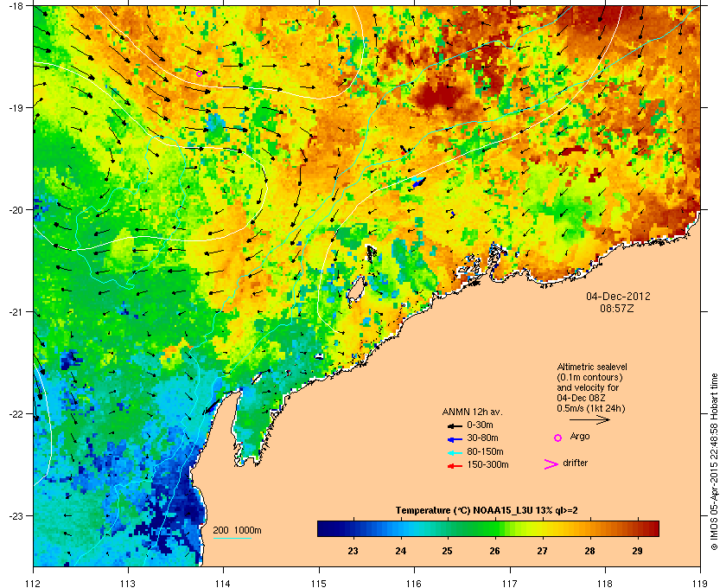The width and height of the screenshot is (726, 588).
Task: Click the black 0-30m arrow legend symbol
Action: (x=455, y=425)
